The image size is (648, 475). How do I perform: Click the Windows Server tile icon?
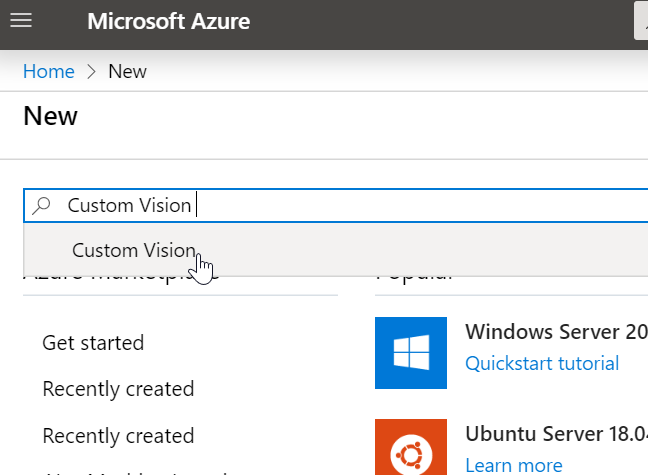[411, 353]
